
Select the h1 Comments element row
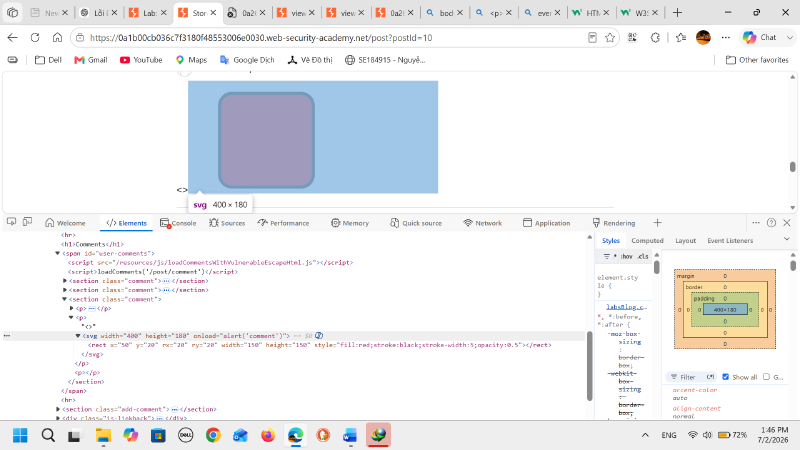(92, 244)
